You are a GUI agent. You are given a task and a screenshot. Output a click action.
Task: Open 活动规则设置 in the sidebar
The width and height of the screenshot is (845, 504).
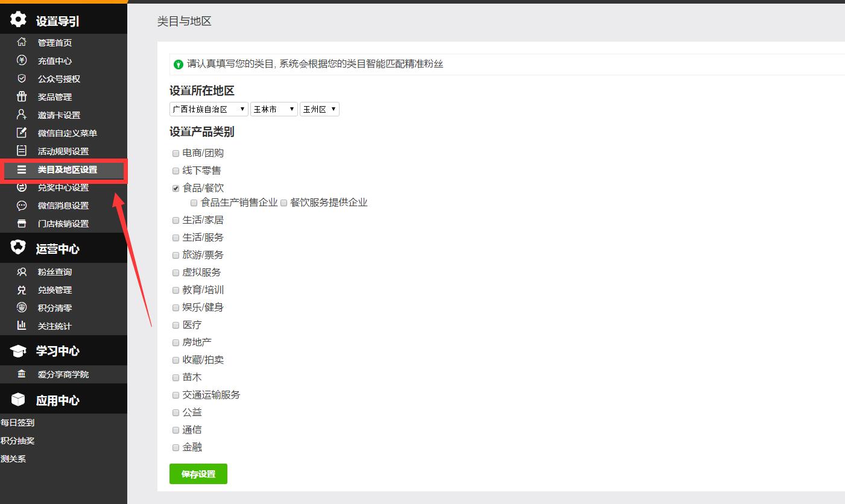pyautogui.click(x=63, y=151)
